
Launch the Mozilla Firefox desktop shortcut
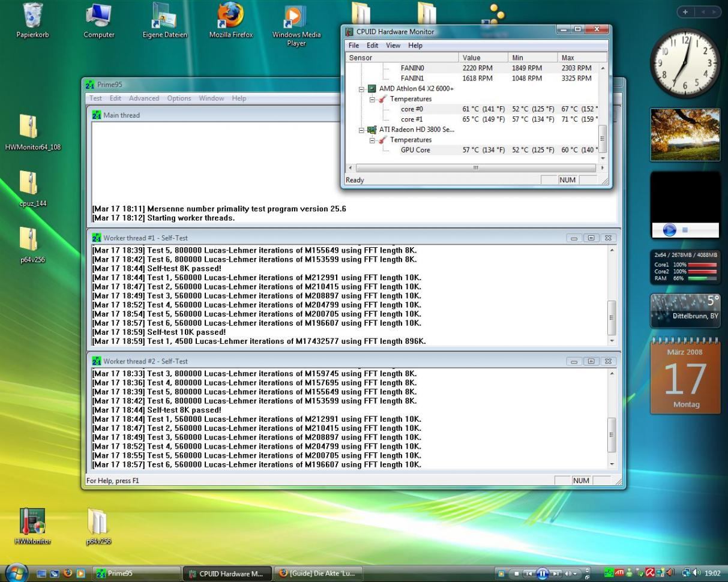[x=231, y=20]
